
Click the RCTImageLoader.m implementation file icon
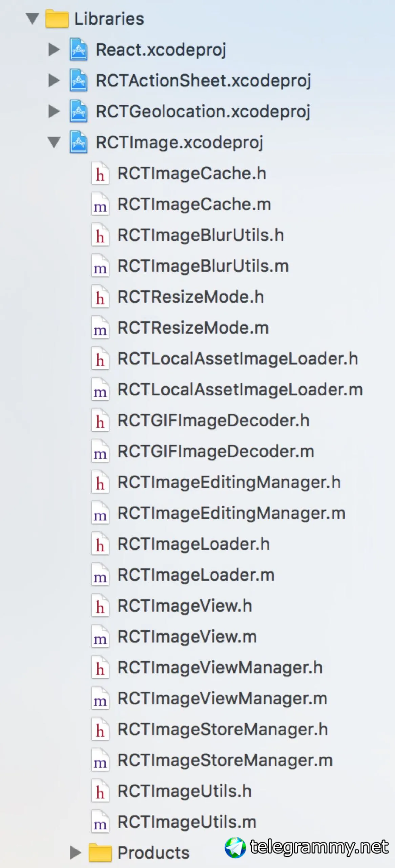(x=100, y=575)
